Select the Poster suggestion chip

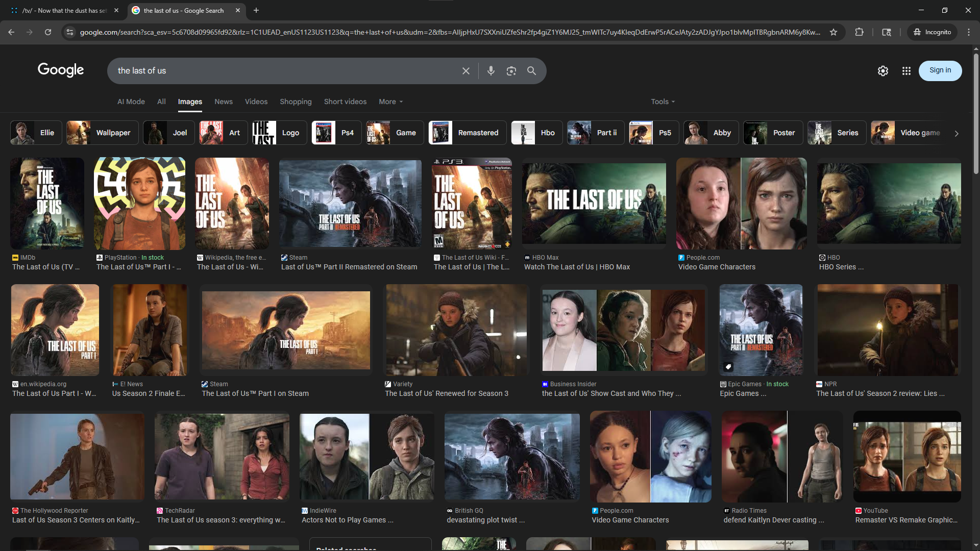(x=773, y=133)
